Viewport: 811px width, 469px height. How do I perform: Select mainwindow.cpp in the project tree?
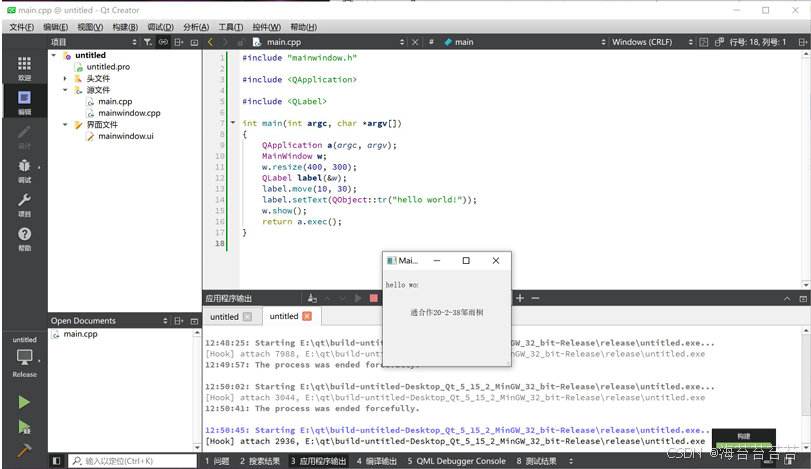[x=129, y=113]
